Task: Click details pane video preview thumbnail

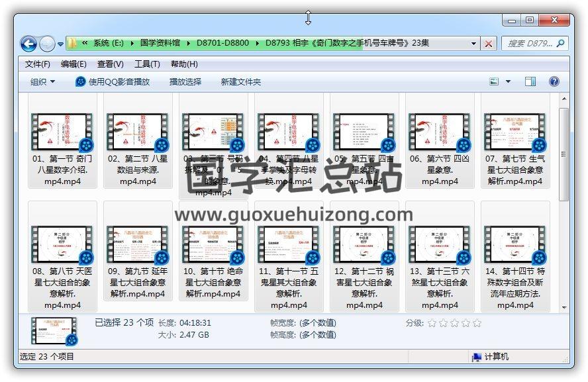Action: click(55, 331)
